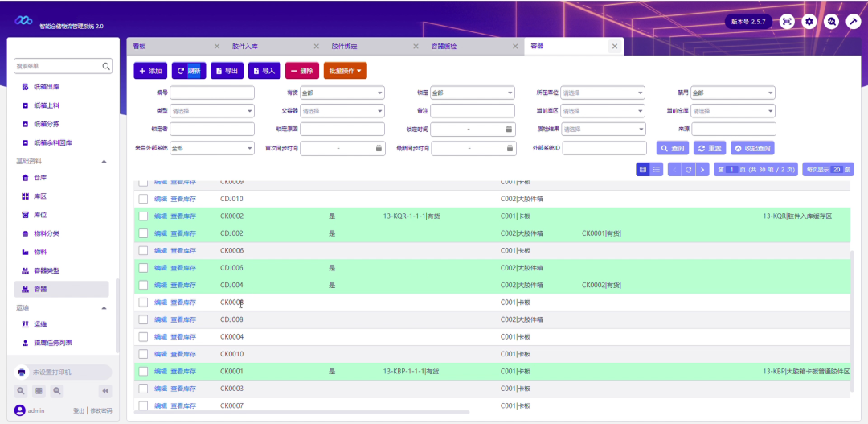Go to next page arrow
868x424 pixels.
point(702,170)
